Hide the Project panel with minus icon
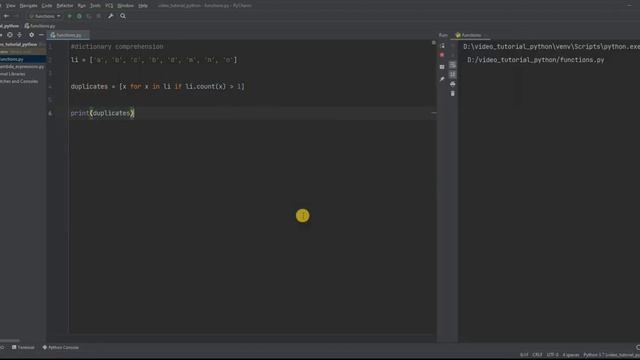Image resolution: width=640 pixels, height=360 pixels. pos(41,35)
